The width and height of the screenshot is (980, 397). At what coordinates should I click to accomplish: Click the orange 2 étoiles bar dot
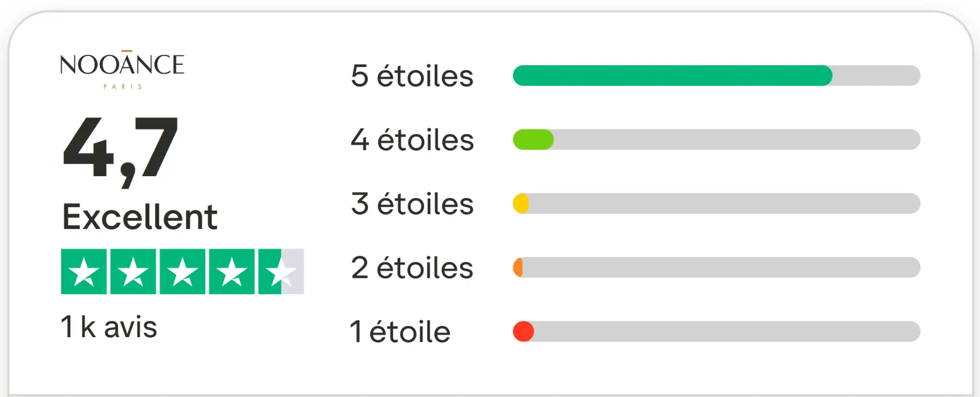(x=518, y=268)
